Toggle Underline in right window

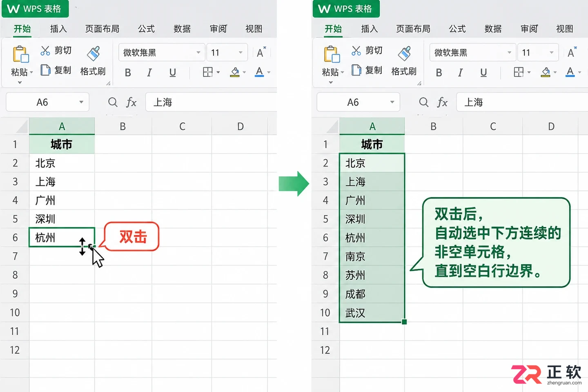click(x=483, y=73)
